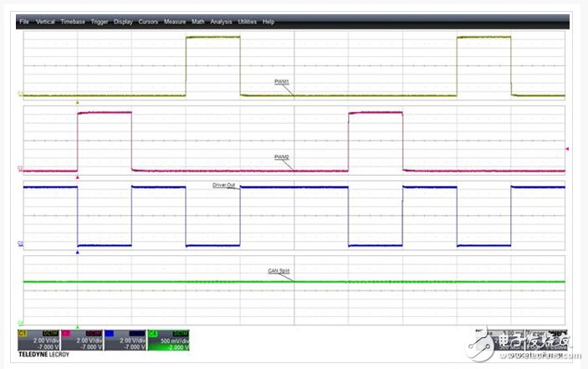Select the pink C2 channel descriptor box
Screen dimensions: 588x369
tap(82, 342)
